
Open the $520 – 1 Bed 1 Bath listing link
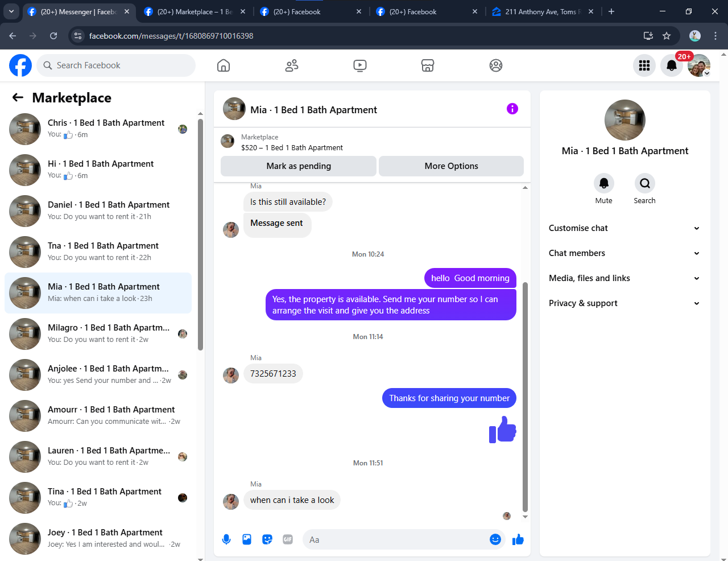(x=292, y=147)
